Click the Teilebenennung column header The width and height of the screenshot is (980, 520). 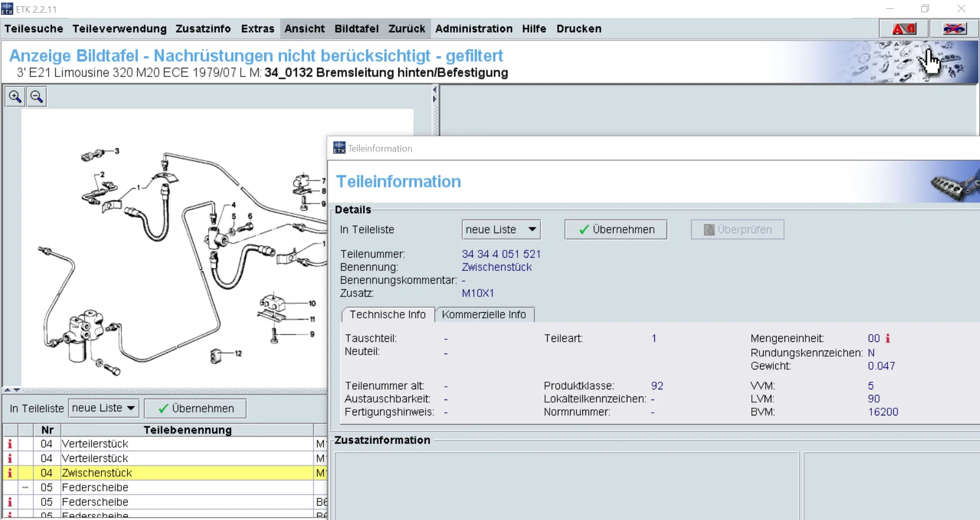pos(187,430)
